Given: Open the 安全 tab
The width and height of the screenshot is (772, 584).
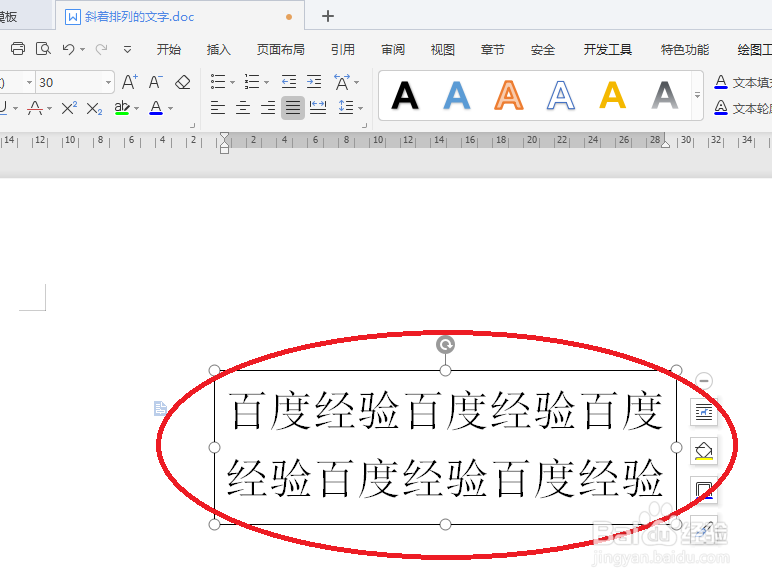Looking at the screenshot, I should (543, 49).
